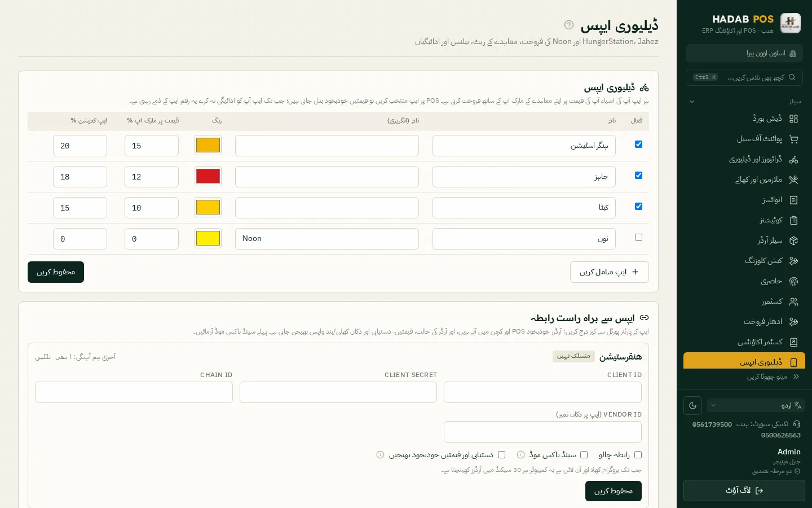Click the people icon for کسٹمرز
812x508 pixels.
793,301
